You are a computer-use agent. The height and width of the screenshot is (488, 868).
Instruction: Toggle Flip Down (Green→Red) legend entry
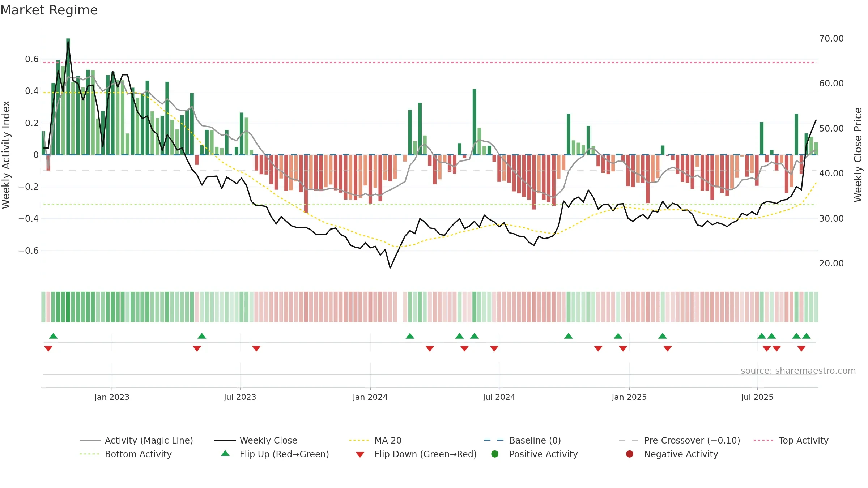pyautogui.click(x=416, y=454)
